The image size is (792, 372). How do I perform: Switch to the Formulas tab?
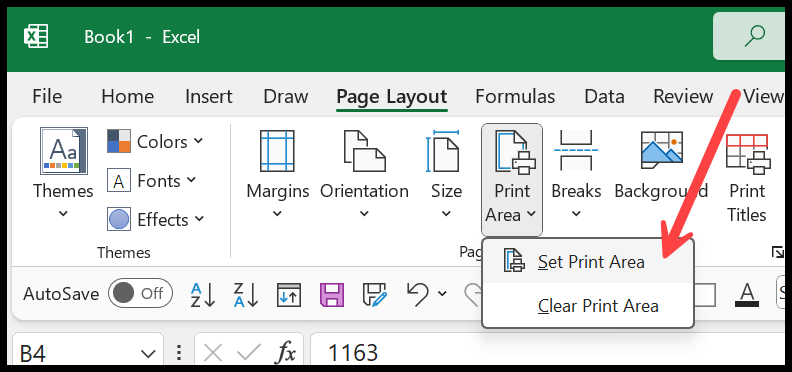[x=515, y=96]
